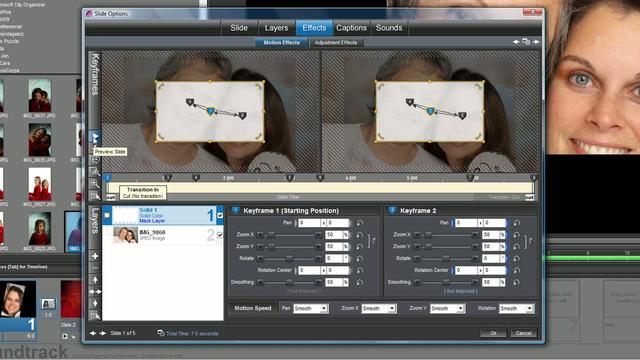Select the Adjustment Effects sub-tab

click(336, 42)
